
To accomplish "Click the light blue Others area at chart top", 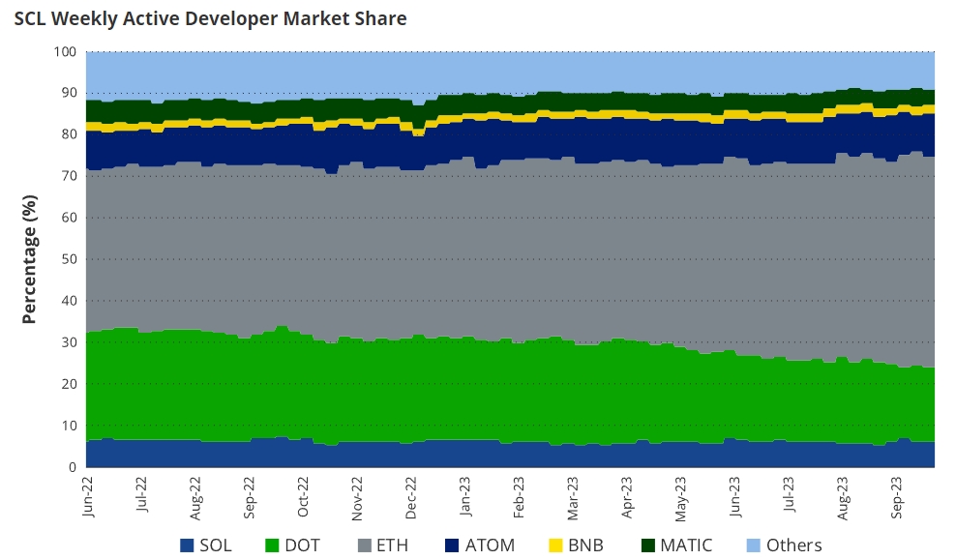I will pyautogui.click(x=510, y=72).
